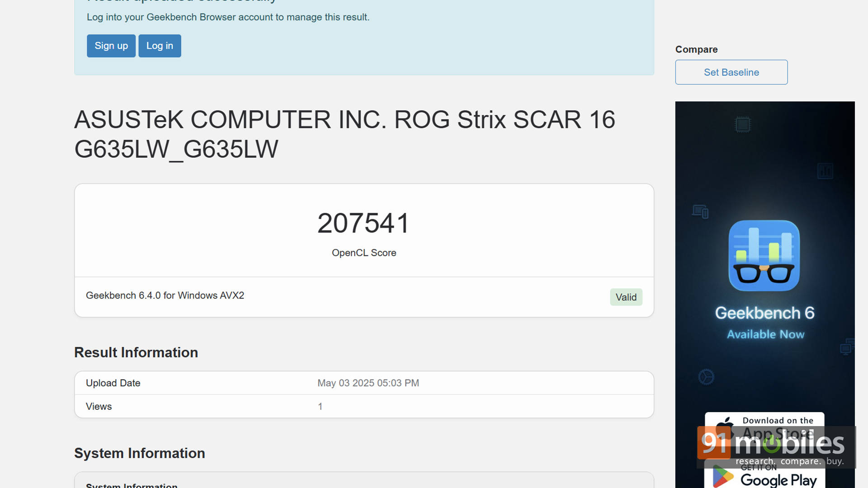Viewport: 868px width, 488px height.
Task: Click the Valid status badge
Action: click(x=626, y=297)
